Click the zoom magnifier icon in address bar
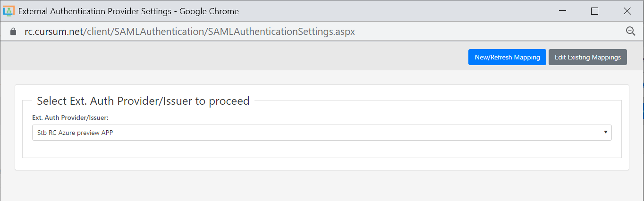This screenshot has width=644, height=201. 630,31
